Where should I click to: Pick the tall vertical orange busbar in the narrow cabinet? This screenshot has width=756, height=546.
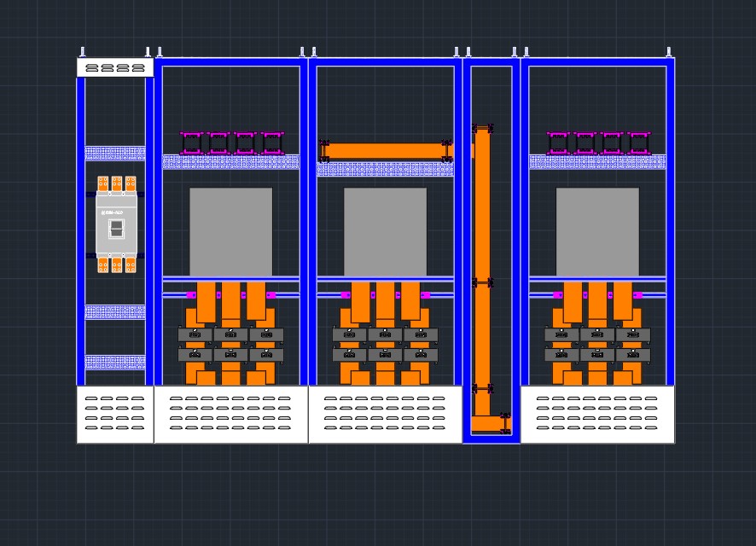coord(481,270)
